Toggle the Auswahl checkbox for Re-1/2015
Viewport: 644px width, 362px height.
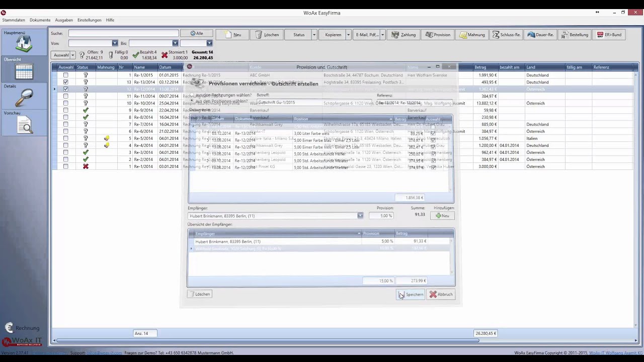(65, 75)
